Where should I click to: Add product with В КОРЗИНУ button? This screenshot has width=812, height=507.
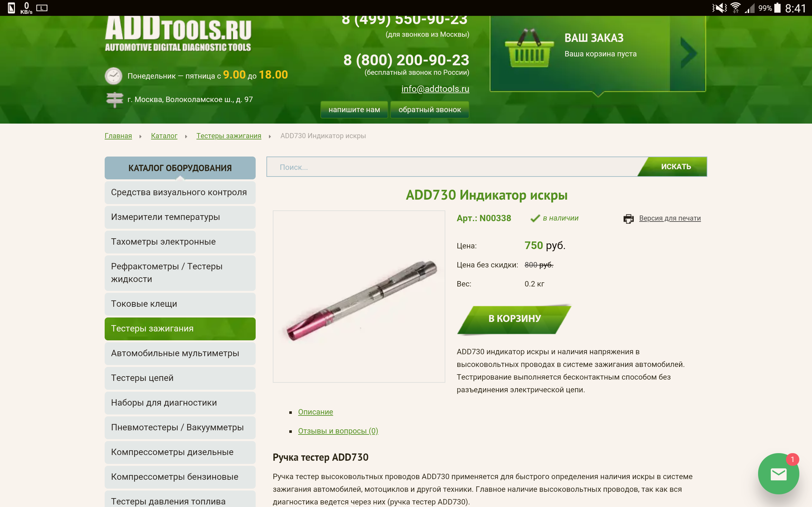point(514,318)
